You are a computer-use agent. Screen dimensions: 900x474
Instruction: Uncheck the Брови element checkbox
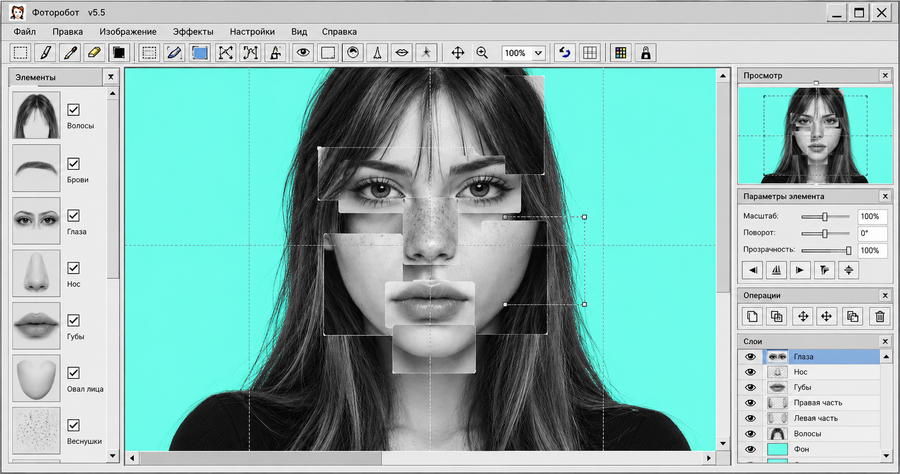point(73,164)
